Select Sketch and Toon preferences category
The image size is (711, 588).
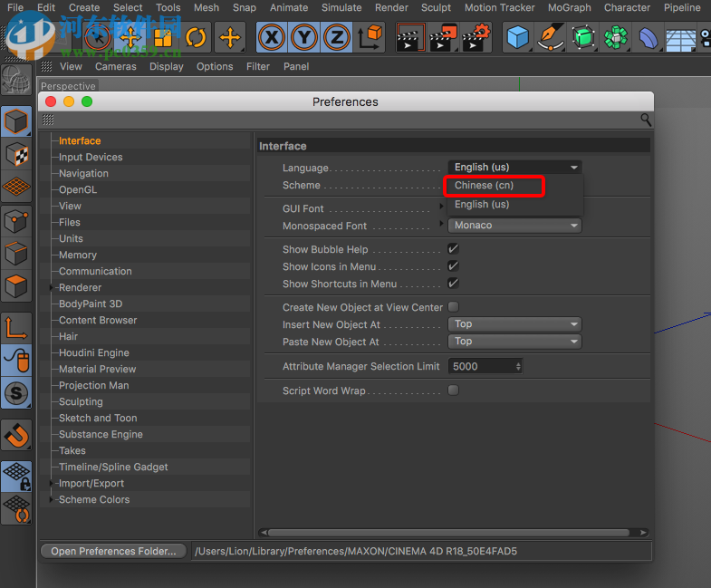[98, 419]
